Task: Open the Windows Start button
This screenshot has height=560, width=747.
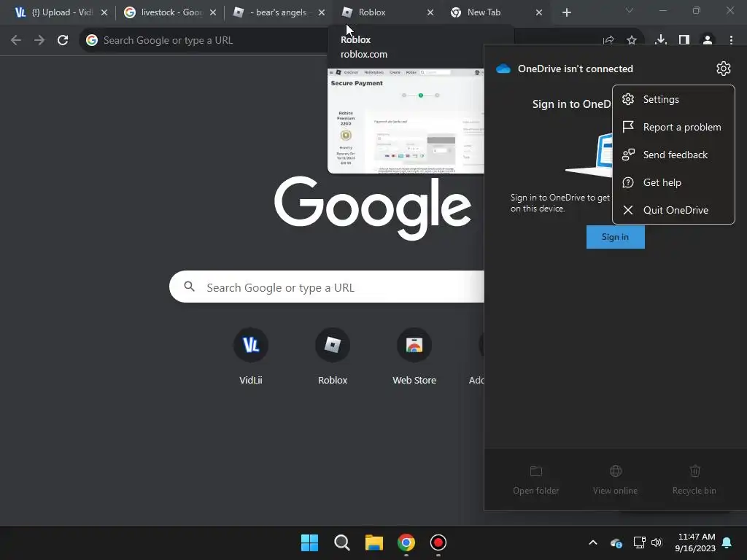Action: [x=309, y=542]
